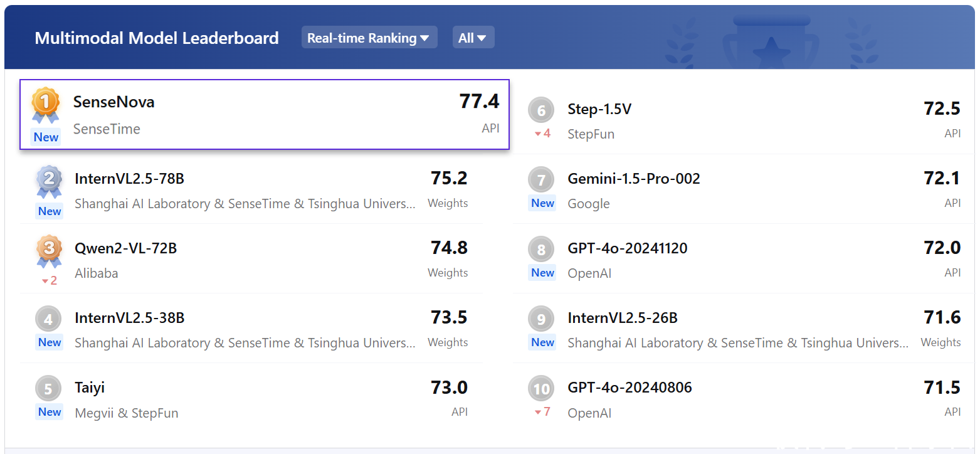Click the gold rank 1 medal icon
Screen dimensions: 980x454
tap(46, 103)
